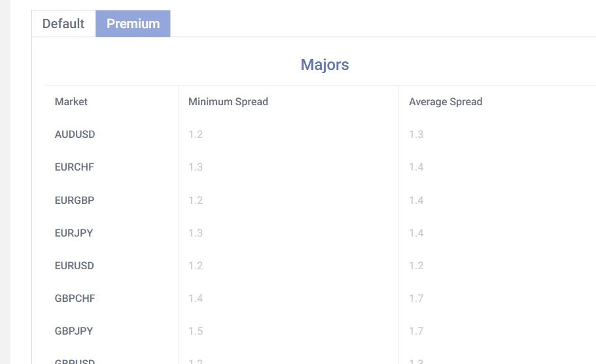Click GBPCHF minimum spread value 1.4
596x364 pixels.
(196, 299)
